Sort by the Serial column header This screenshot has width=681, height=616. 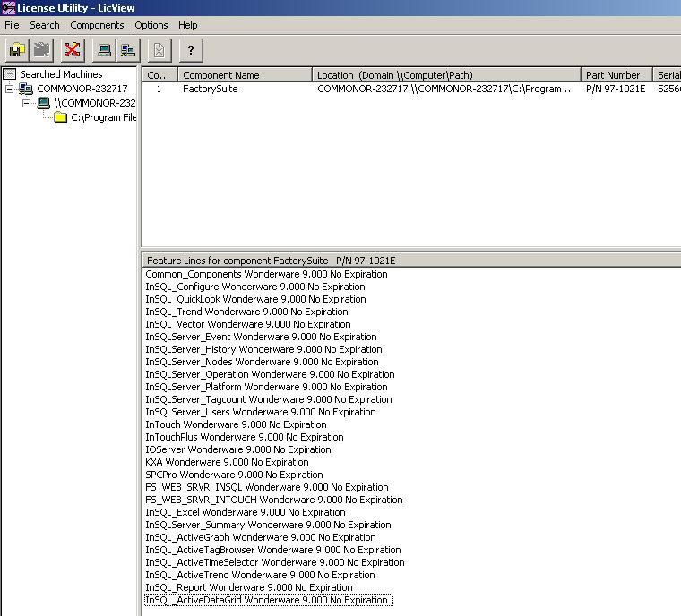click(667, 75)
